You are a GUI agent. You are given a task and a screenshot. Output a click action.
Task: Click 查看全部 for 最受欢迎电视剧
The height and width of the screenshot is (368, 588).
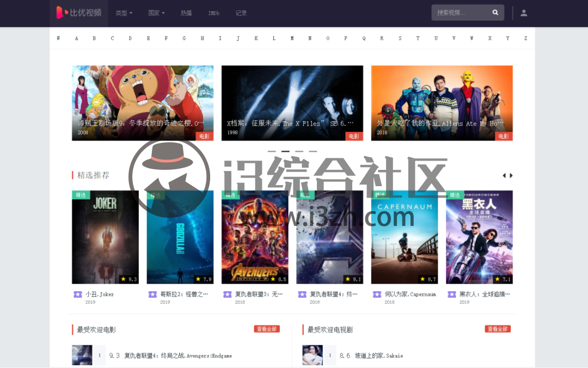click(x=497, y=329)
